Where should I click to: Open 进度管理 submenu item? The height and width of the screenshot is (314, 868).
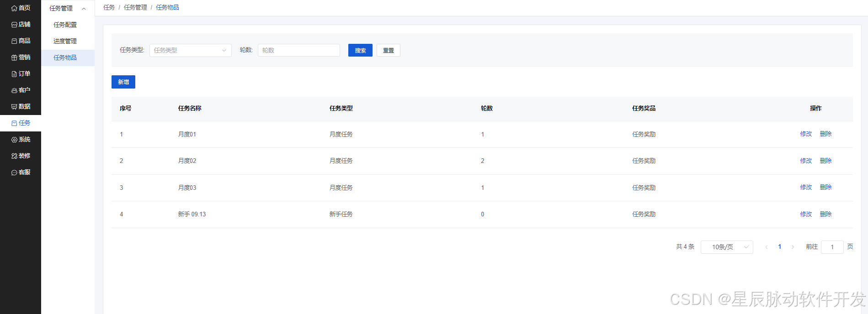coord(68,41)
